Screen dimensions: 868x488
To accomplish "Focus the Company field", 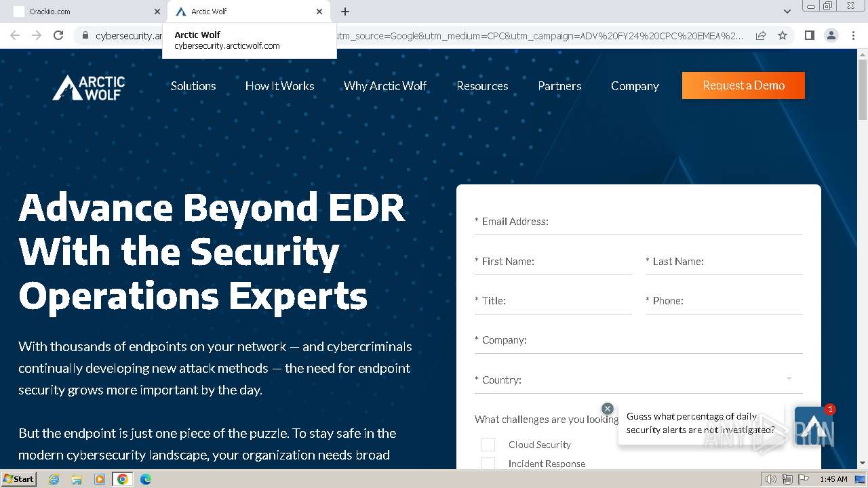I will (x=639, y=340).
